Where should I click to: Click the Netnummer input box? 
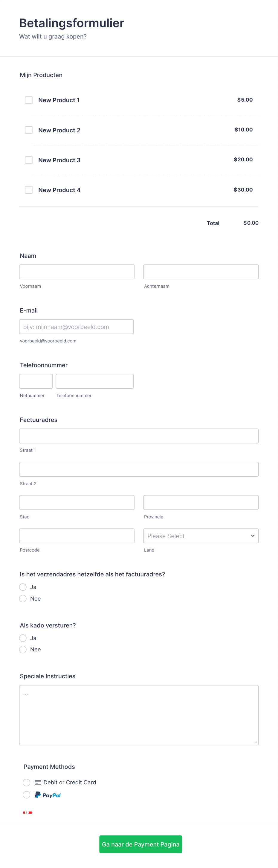coord(36,382)
